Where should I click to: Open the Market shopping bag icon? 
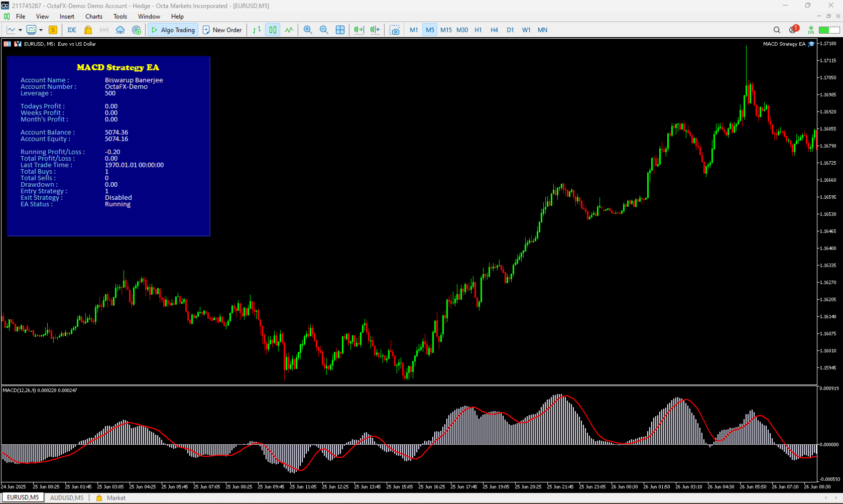88,30
